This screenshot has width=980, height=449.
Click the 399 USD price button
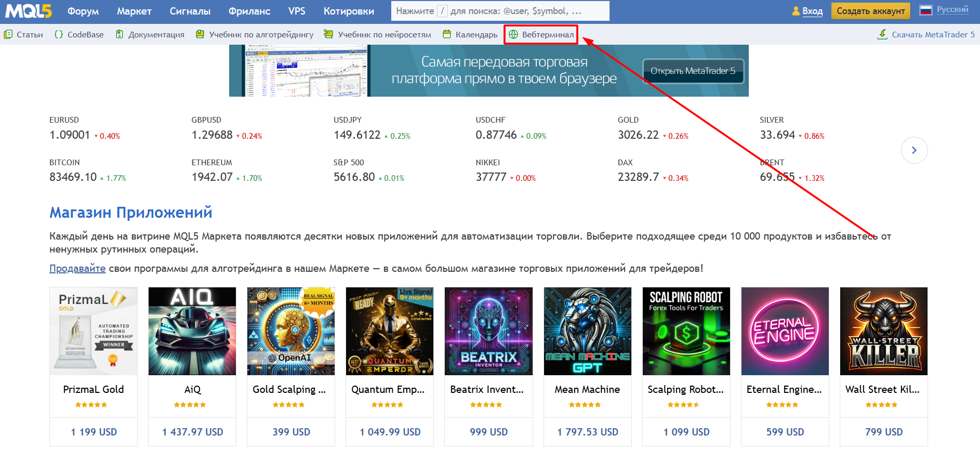291,432
